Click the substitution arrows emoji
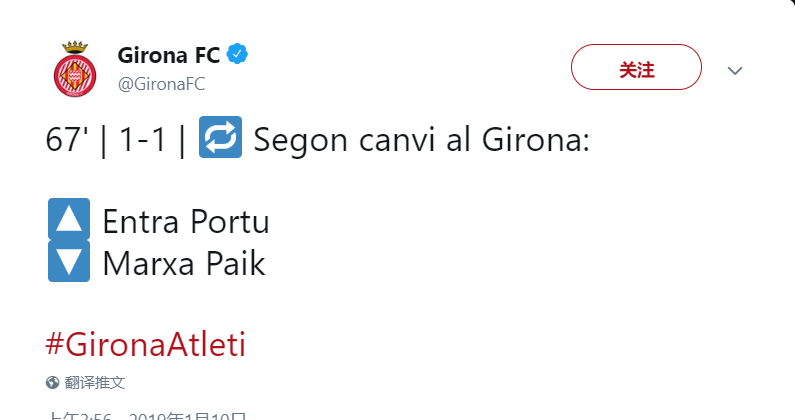The image size is (795, 420). [x=220, y=137]
